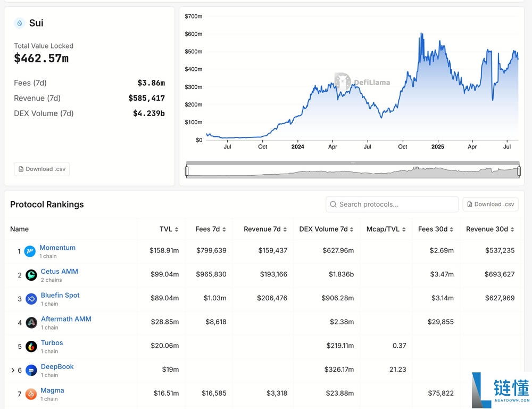
Task: Click the Momentum protocol logo icon
Action: [30, 251]
